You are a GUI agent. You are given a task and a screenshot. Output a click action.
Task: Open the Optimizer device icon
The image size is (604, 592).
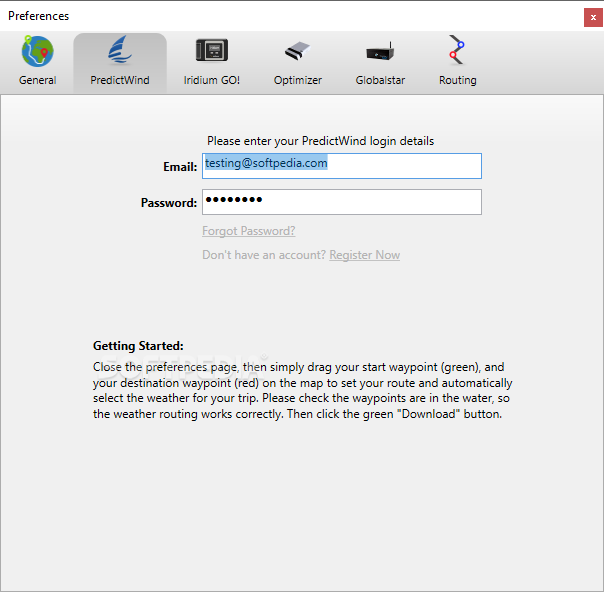(297, 51)
